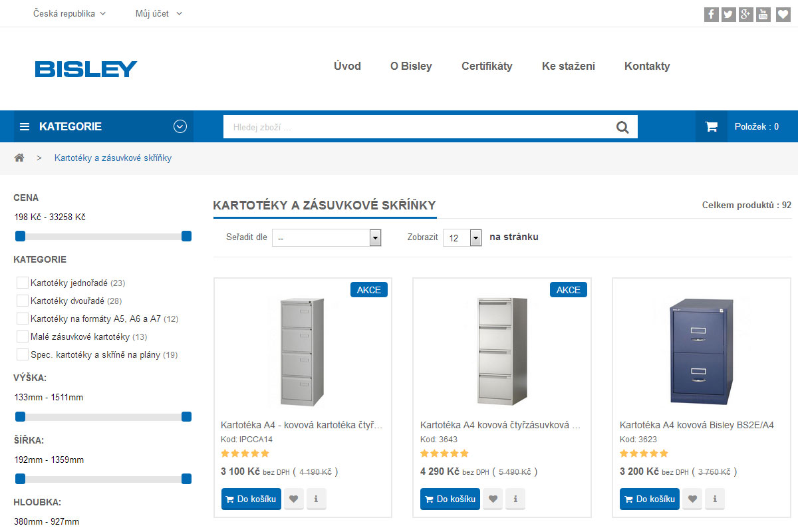Click star rating of product IPCCA14
Image resolution: width=798 pixels, height=532 pixels.
[x=245, y=454]
